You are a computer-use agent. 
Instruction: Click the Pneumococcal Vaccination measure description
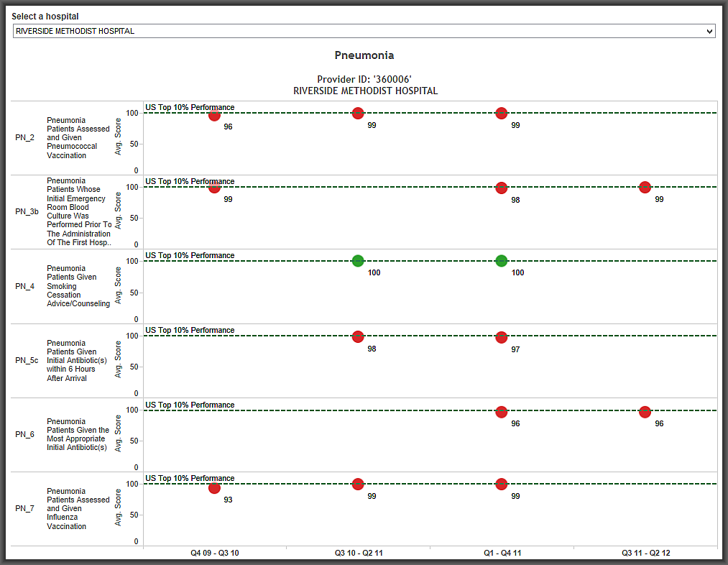click(78, 138)
